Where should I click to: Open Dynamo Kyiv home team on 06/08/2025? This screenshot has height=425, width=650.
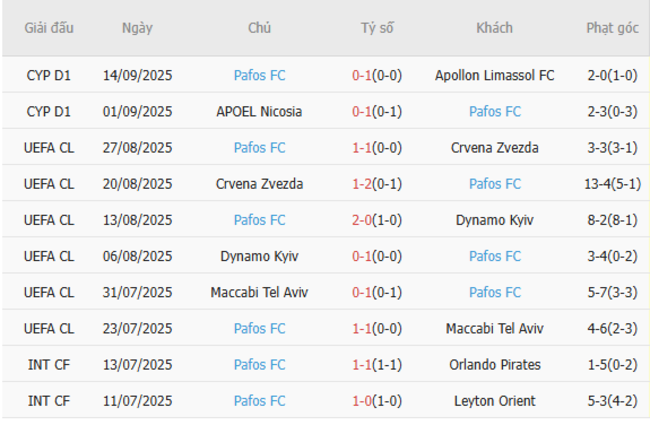pos(259,256)
